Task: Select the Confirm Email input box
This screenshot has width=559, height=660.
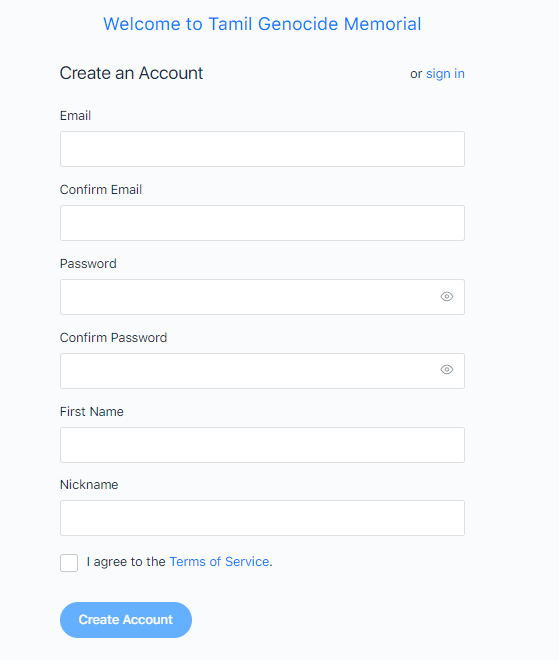Action: (262, 223)
